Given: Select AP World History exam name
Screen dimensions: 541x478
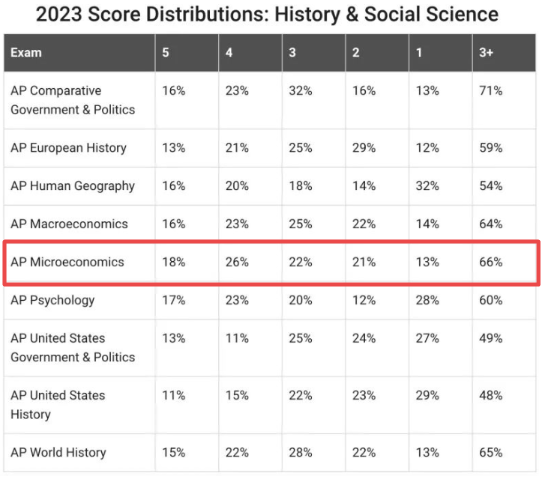Looking at the screenshot, I should click(x=58, y=452).
